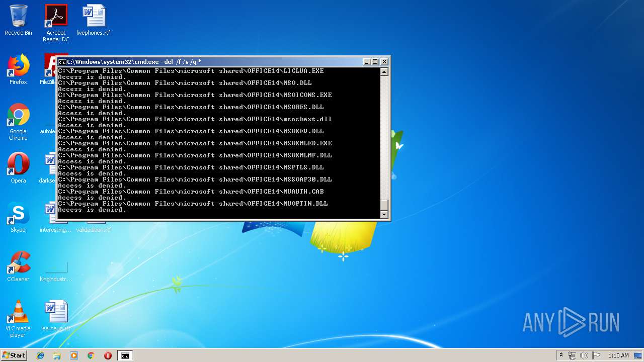644x362 pixels.
Task: Click the line ending in MSOICONS.EXE
Action: tap(195, 95)
